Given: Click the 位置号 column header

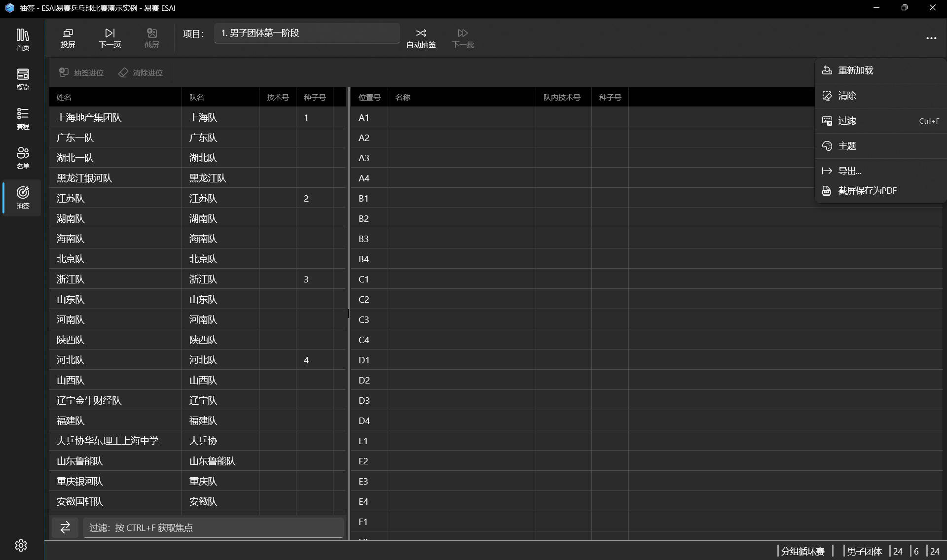Looking at the screenshot, I should [x=369, y=97].
